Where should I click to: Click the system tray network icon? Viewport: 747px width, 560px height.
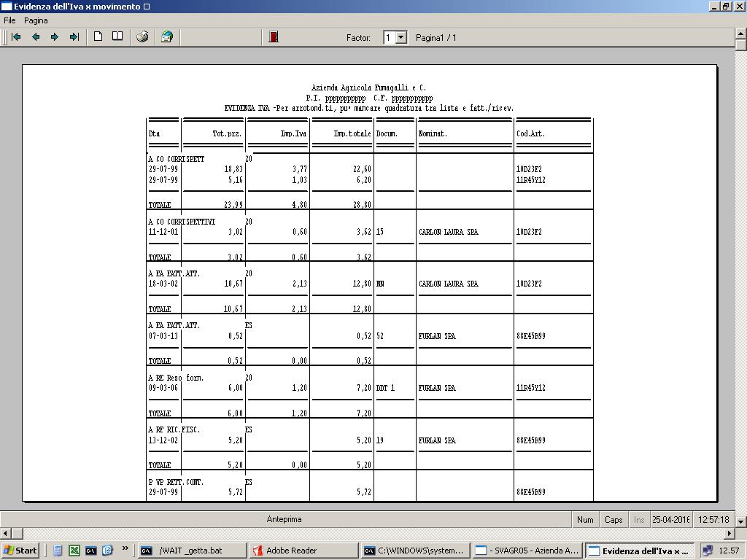click(708, 551)
